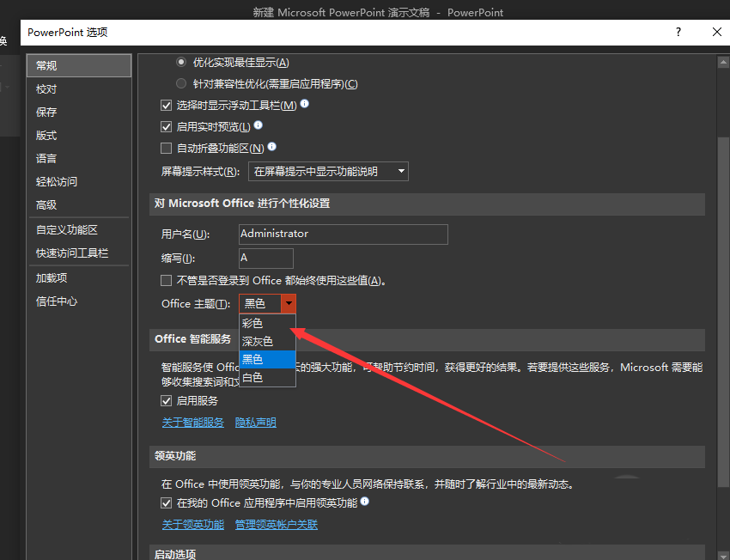Click the vertical scrollbar thumb in options pane
Screen dimensions: 730x560
(723, 312)
